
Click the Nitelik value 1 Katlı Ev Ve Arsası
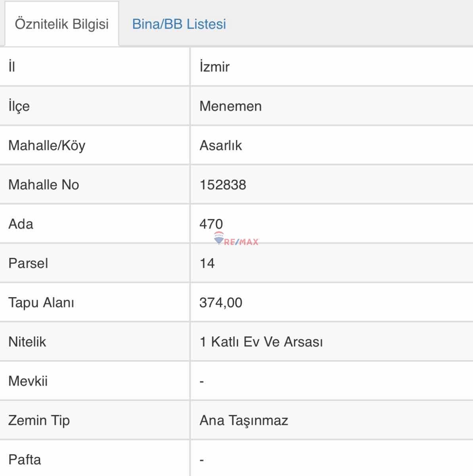[x=262, y=342]
